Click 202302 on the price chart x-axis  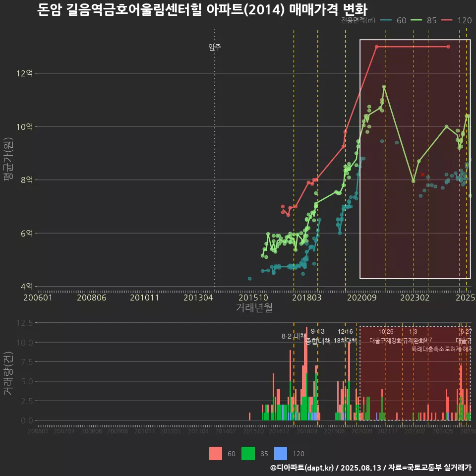click(415, 297)
